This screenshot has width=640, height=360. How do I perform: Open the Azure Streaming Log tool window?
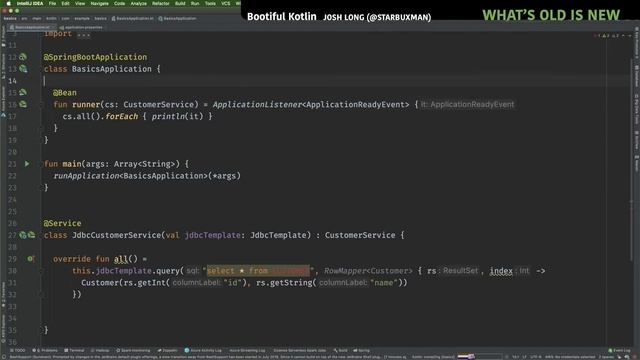coord(247,350)
